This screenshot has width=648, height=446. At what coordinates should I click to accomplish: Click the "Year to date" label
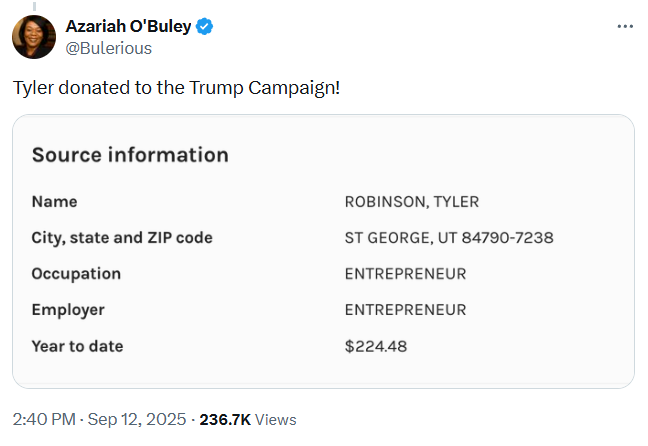click(77, 346)
